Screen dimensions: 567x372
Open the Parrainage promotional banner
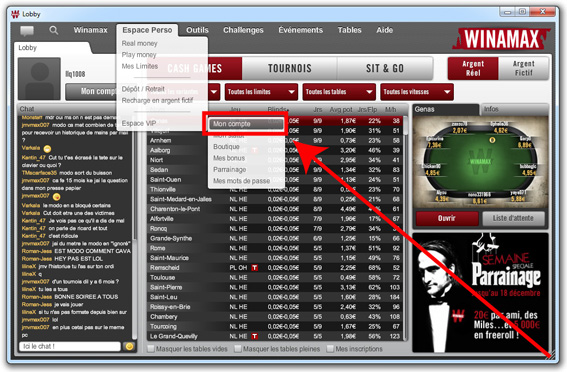(480, 292)
